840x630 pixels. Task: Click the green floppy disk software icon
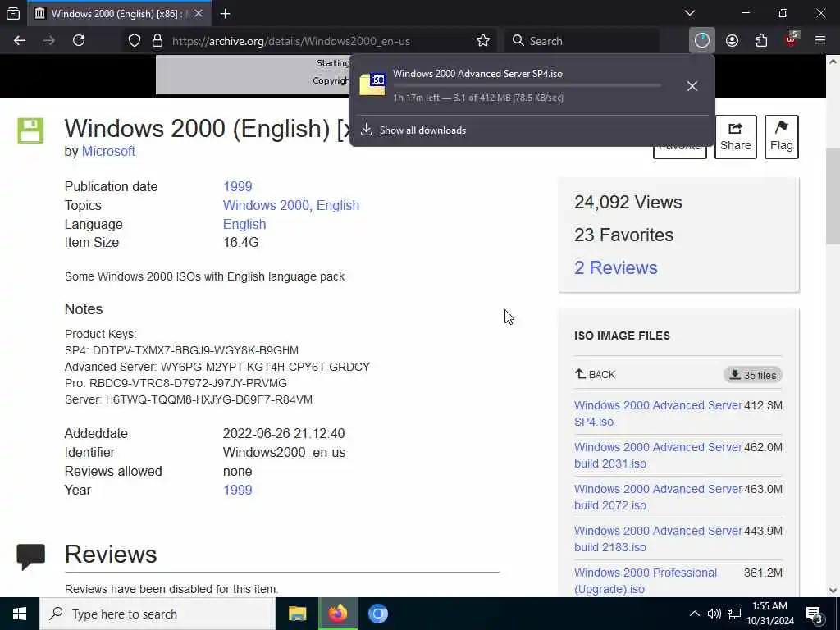click(30, 130)
